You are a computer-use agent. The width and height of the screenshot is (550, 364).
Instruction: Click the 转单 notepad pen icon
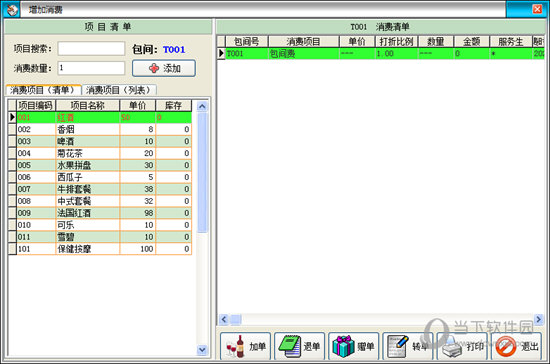[x=398, y=346]
